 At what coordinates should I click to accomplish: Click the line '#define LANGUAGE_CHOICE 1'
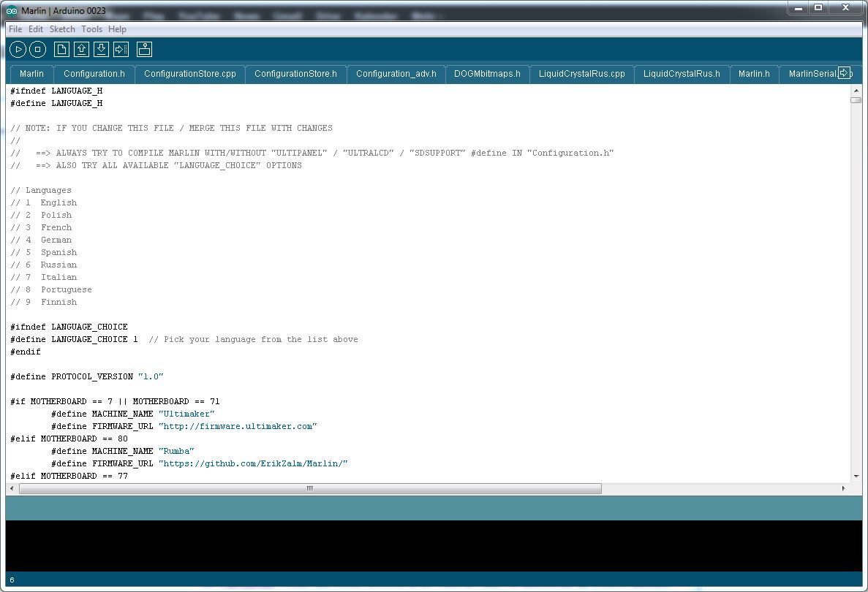click(x=74, y=339)
